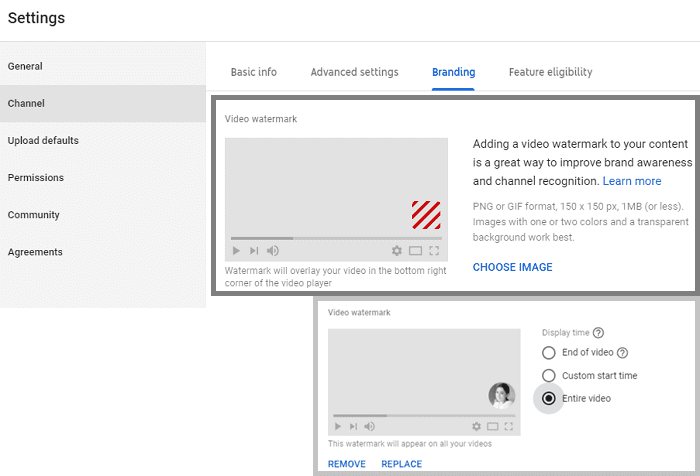Choose the Custom start time radio option
700x476 pixels.
pos(548,376)
